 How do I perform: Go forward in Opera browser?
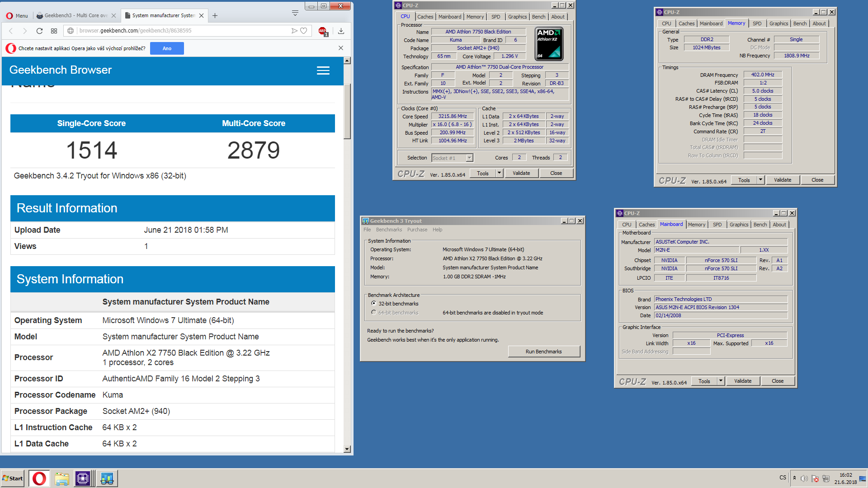point(25,31)
